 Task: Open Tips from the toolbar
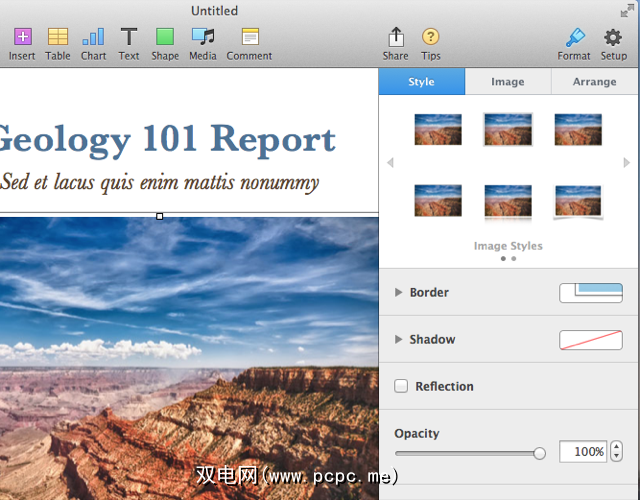431,38
